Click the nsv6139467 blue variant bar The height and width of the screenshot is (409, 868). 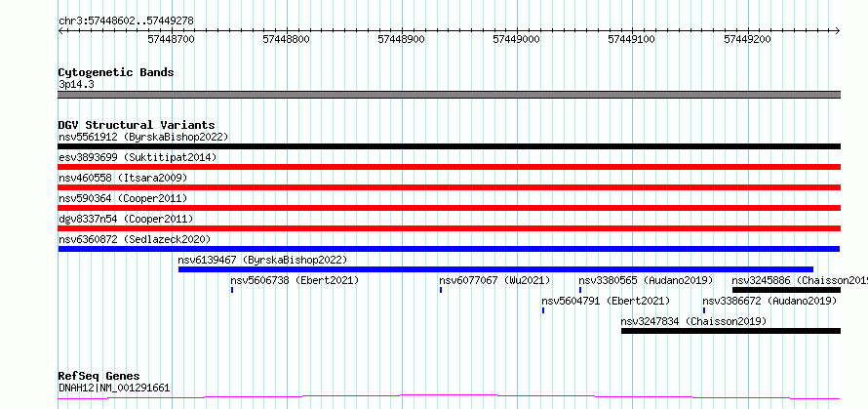coord(496,269)
